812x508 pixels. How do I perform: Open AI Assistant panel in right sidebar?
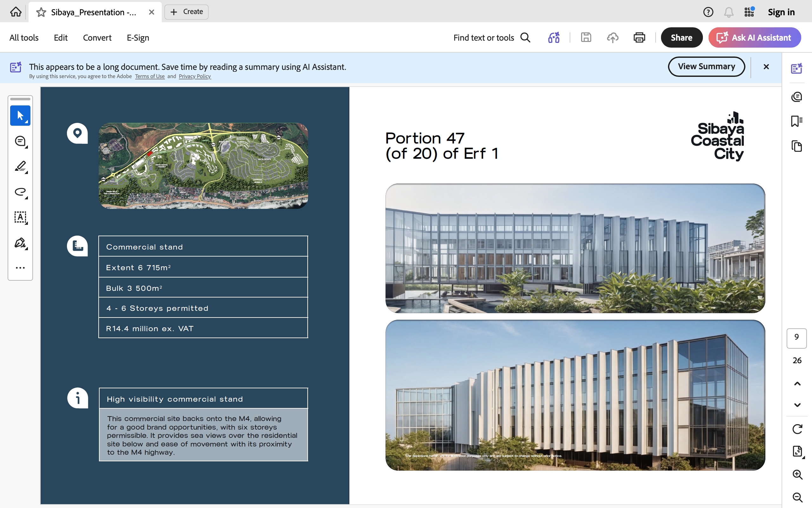click(x=796, y=68)
